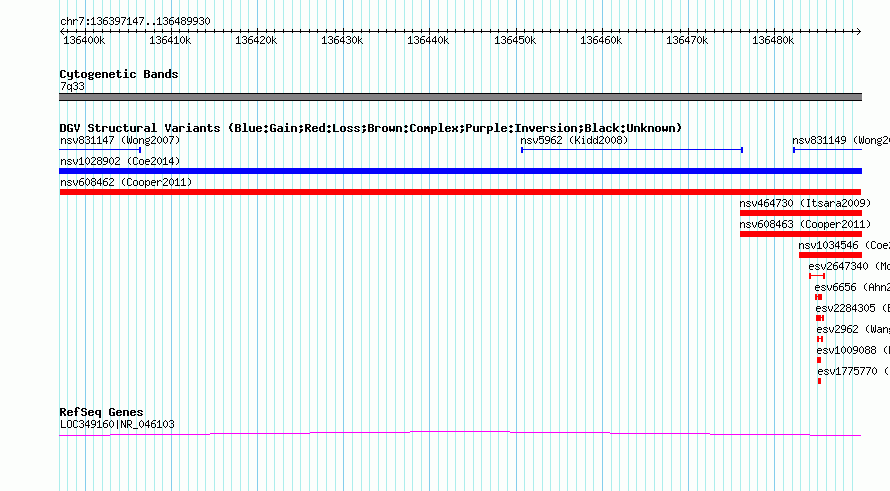Select the nsv5962 (Kidd2008) blue gain bar
The width and height of the screenshot is (890, 491).
tap(632, 150)
